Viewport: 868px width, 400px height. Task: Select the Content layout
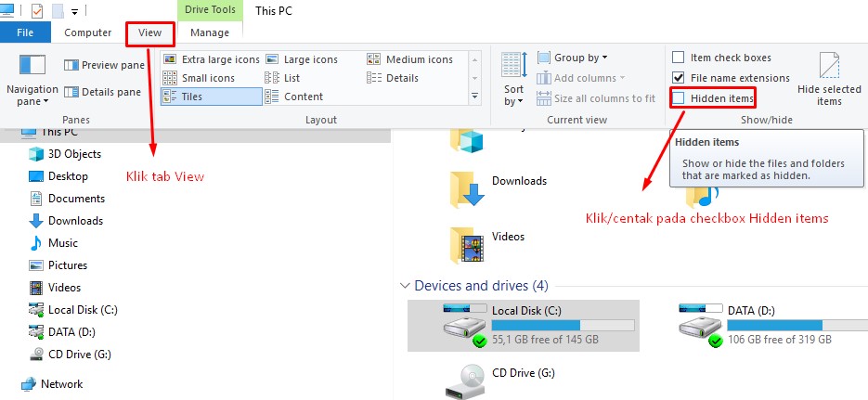(294, 97)
